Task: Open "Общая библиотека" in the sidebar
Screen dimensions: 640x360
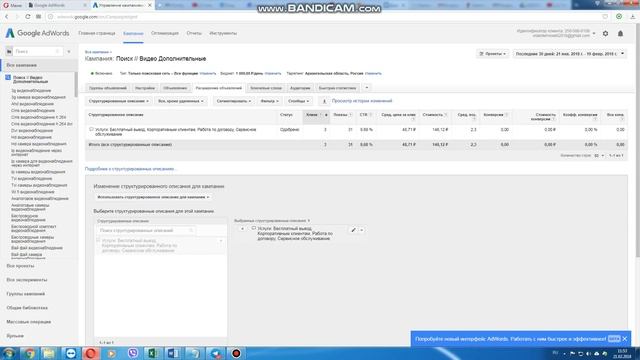Action: tap(27, 308)
